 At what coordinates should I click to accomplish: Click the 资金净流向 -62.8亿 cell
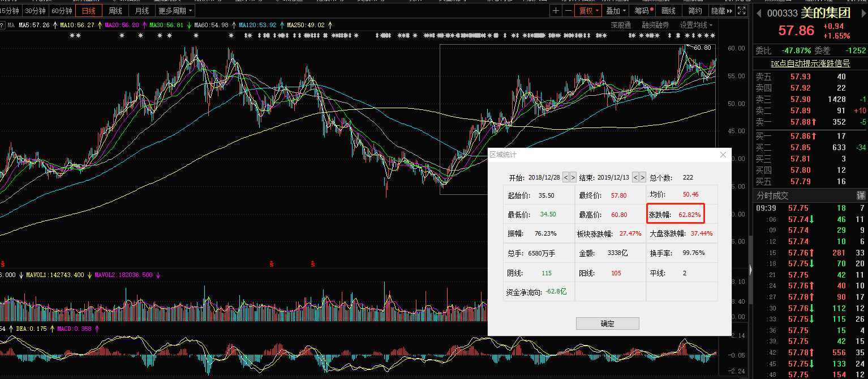coord(539,291)
